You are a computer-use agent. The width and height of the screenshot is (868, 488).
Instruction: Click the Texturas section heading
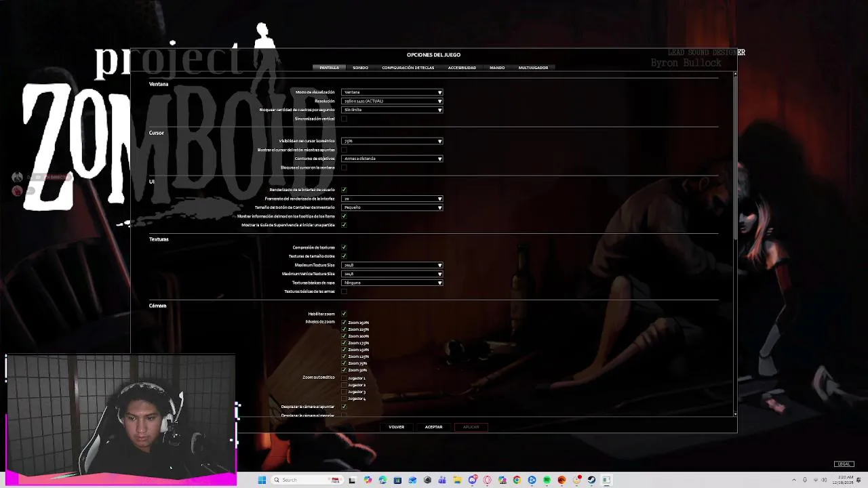click(159, 239)
